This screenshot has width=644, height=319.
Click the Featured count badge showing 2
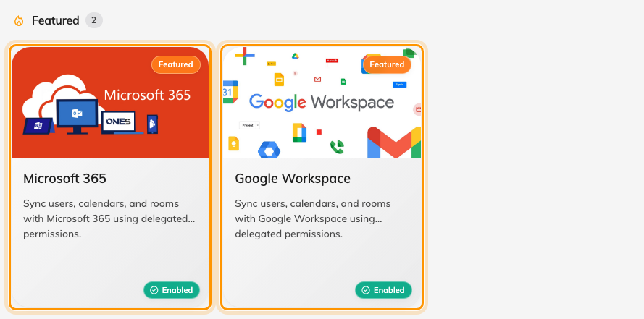click(x=94, y=20)
